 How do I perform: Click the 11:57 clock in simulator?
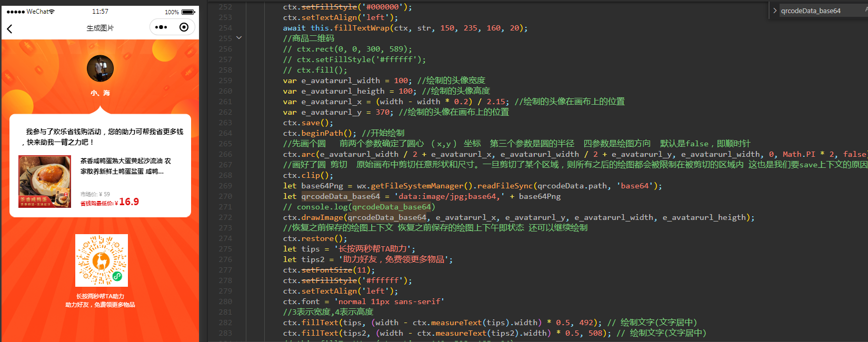[100, 12]
